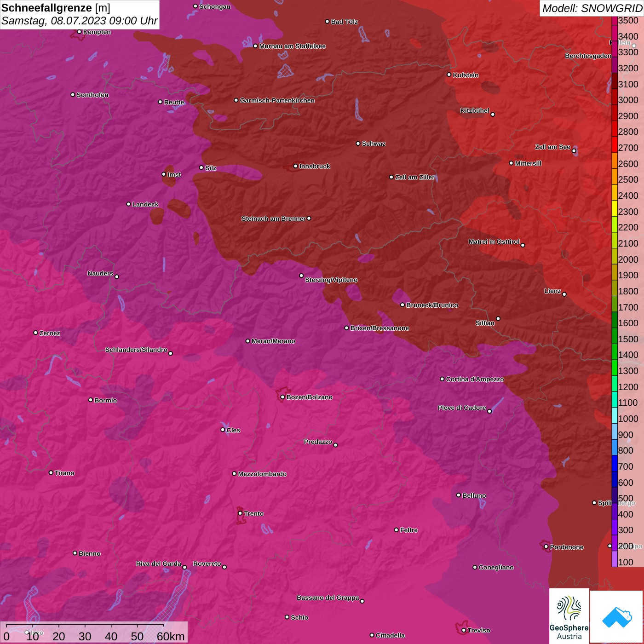The height and width of the screenshot is (644, 644).
Task: Click the Nauders label
Action: tap(100, 273)
